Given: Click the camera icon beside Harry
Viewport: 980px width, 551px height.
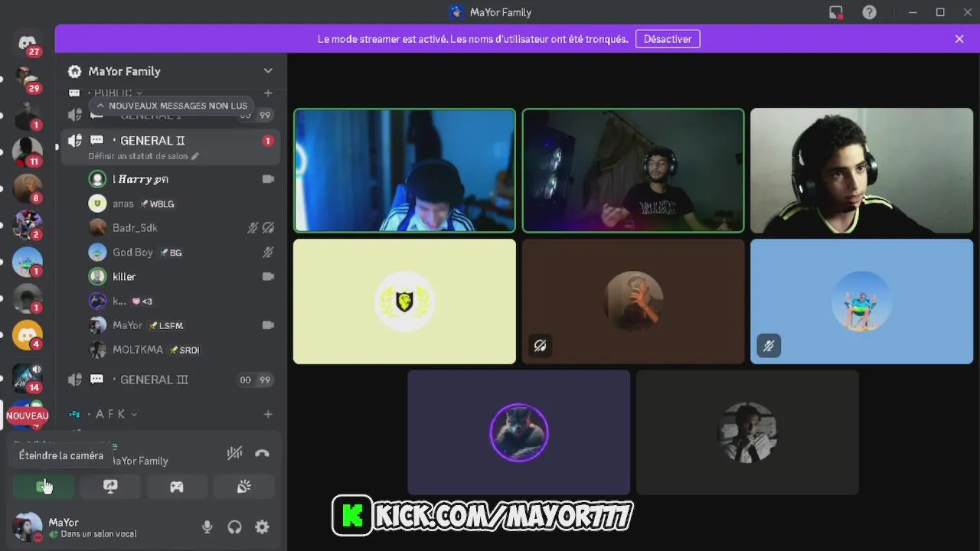Looking at the screenshot, I should coord(268,179).
